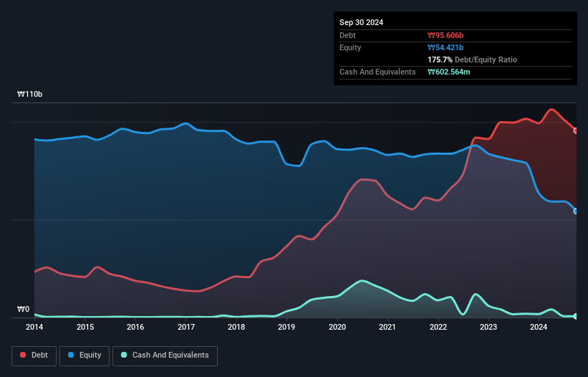The image size is (588, 377).
Task: Select the 2015 x-axis label
Action: coord(85,327)
